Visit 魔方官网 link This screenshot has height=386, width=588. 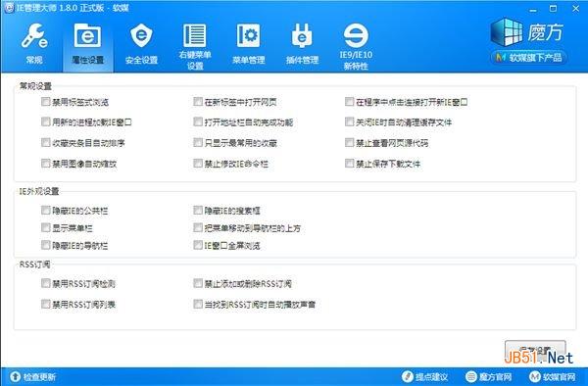(489, 376)
